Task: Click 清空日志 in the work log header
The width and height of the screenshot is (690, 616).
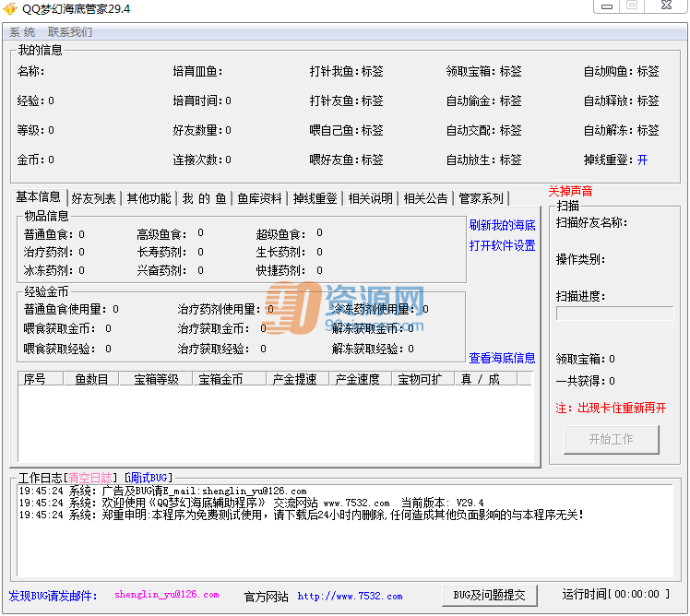Action: (x=89, y=478)
